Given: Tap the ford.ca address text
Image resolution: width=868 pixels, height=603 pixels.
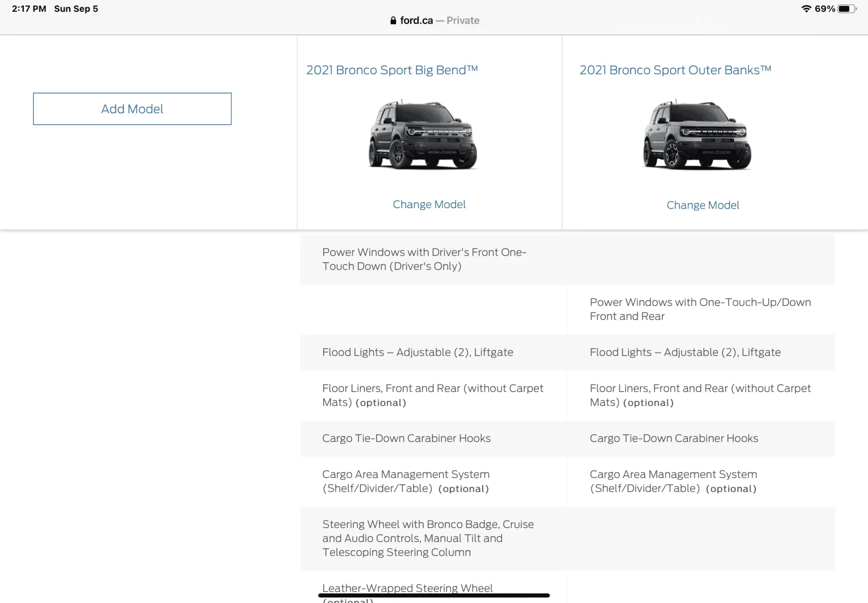Looking at the screenshot, I should (416, 21).
